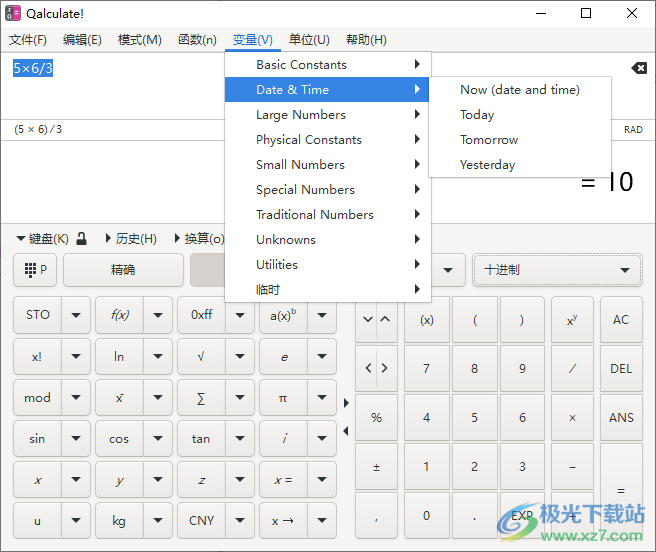This screenshot has height=552, width=656.
Task: Click the equals = key
Action: (621, 490)
